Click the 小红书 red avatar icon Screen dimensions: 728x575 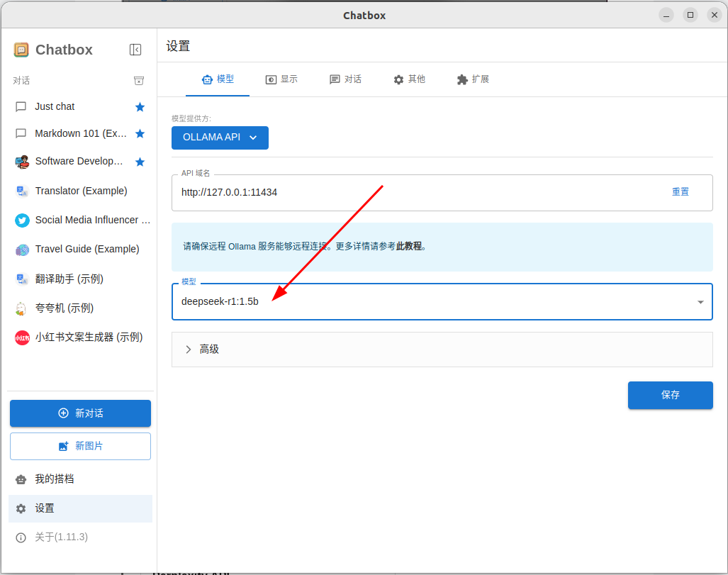point(22,337)
